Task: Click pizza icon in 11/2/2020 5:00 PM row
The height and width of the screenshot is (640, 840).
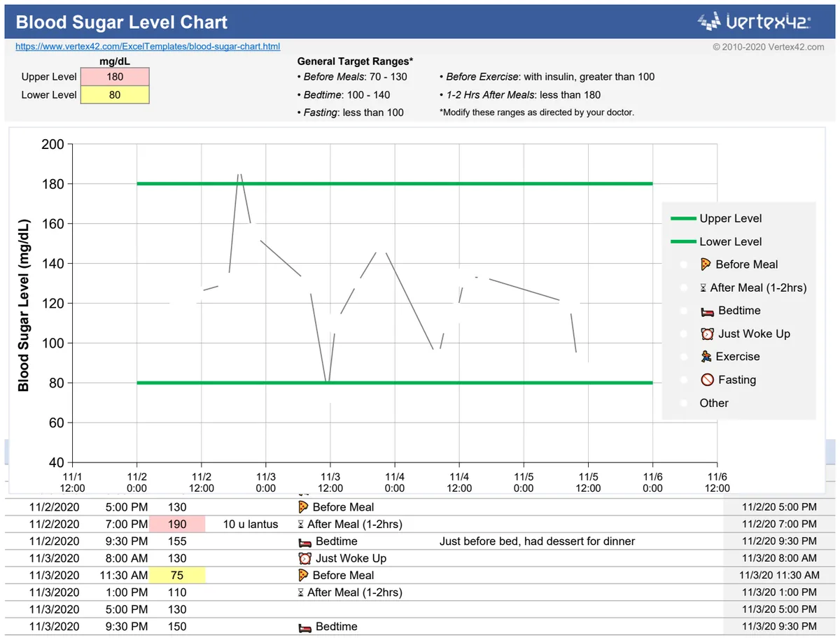Action: coord(303,507)
